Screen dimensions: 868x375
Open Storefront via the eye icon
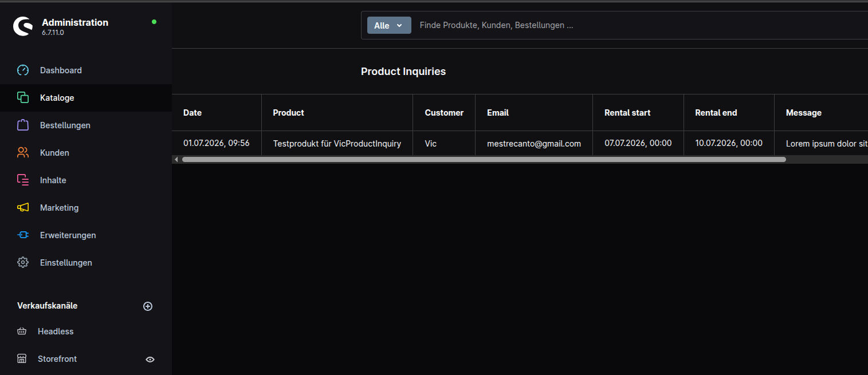(x=150, y=360)
